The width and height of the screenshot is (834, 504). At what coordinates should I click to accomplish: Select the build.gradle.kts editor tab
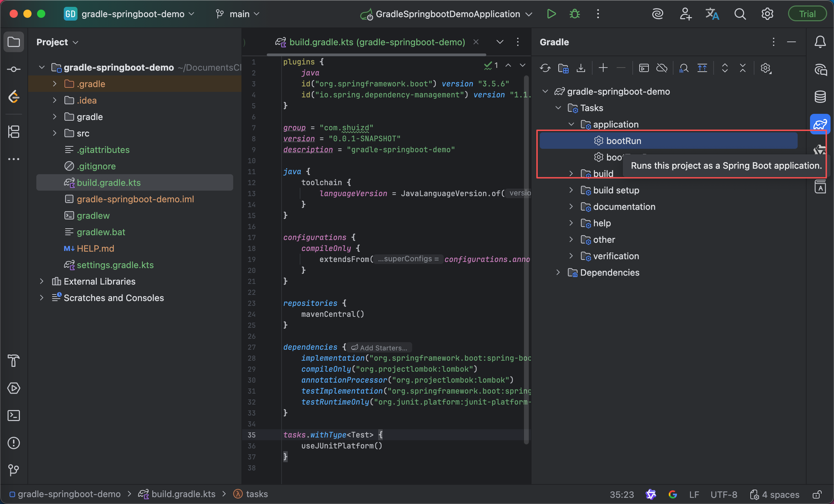click(x=377, y=42)
